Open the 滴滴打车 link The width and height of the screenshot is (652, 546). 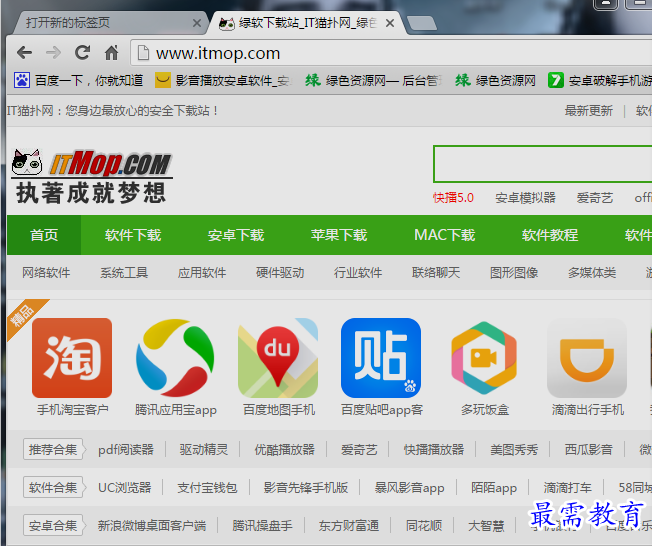[x=567, y=487]
